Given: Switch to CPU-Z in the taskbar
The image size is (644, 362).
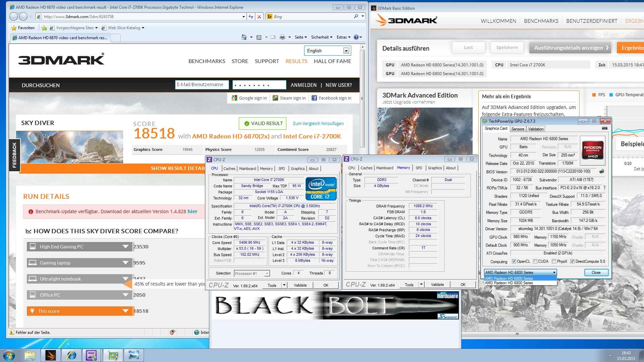Looking at the screenshot, I should pos(92,355).
